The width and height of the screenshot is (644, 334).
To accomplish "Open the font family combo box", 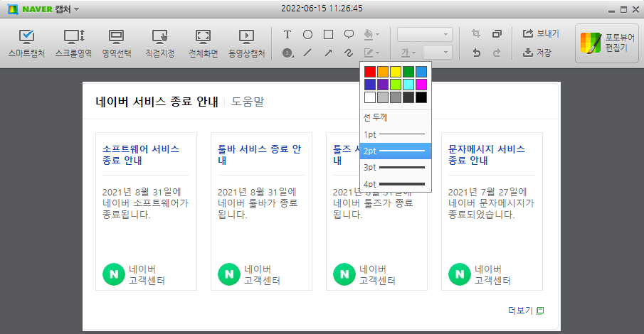I will coord(425,35).
